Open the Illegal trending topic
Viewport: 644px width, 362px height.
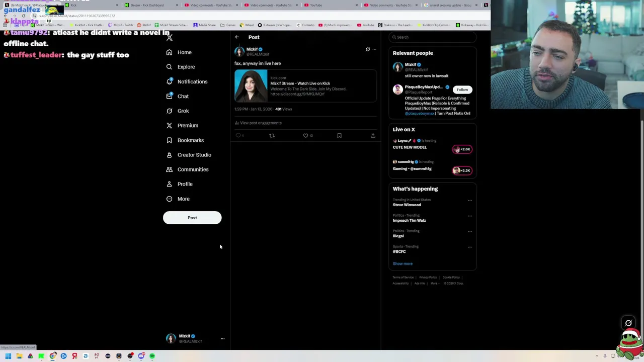click(398, 236)
